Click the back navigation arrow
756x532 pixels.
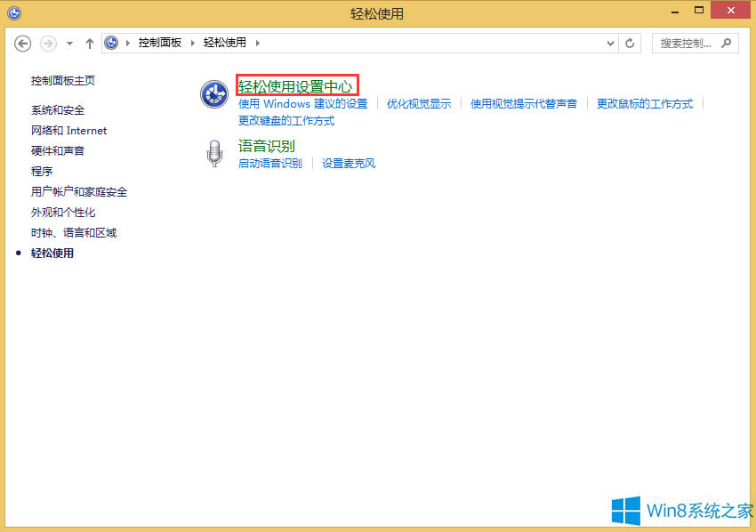click(22, 43)
